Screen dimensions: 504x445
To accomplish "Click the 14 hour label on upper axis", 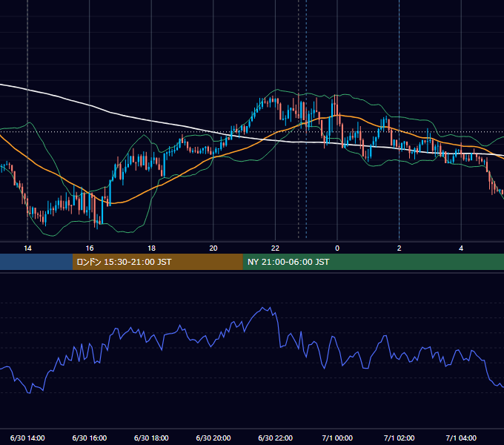I will pyautogui.click(x=27, y=248).
